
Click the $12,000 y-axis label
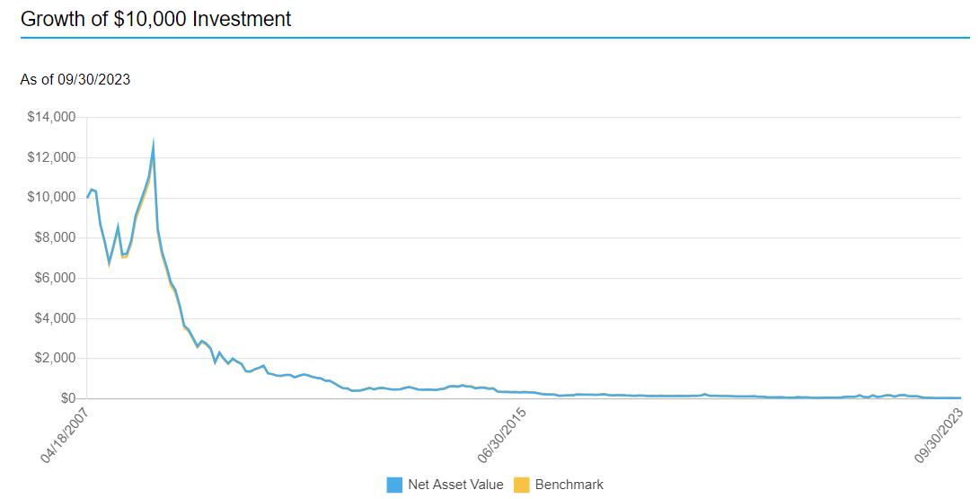(52, 157)
